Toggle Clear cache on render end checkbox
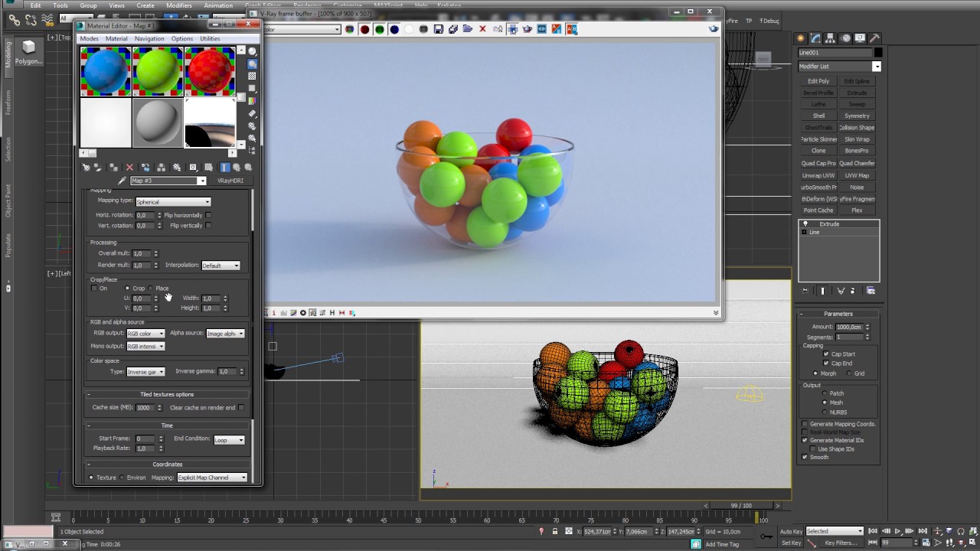Screen dimensions: 980x551 click(241, 408)
